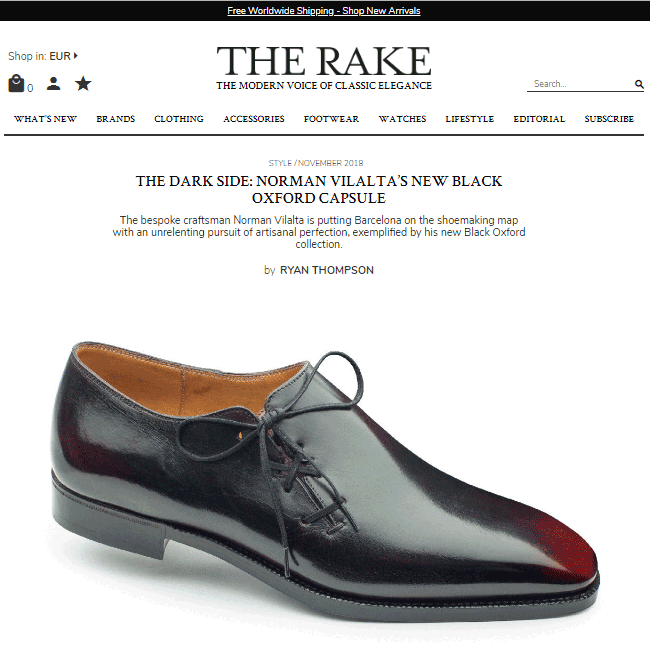Open the star wishlist icon
The image size is (650, 650).
point(83,83)
